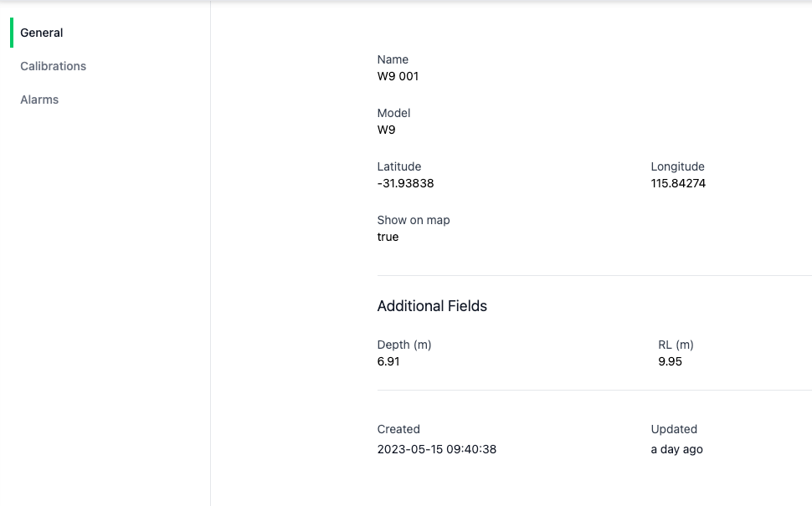Switch to the Alarms tab
The image size is (812, 506).
point(39,100)
